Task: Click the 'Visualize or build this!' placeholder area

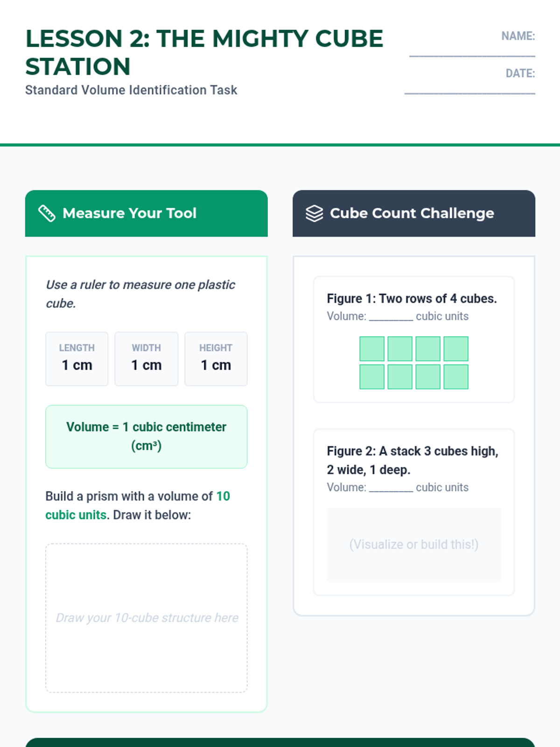Action: point(414,545)
